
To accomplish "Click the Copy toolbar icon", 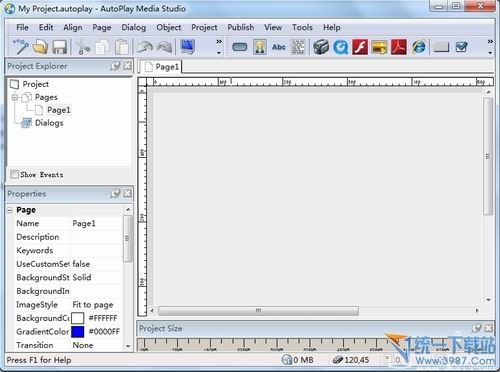I will click(x=102, y=47).
